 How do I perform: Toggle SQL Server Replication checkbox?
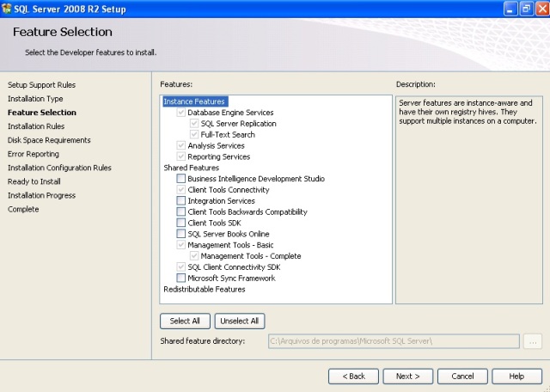click(194, 124)
